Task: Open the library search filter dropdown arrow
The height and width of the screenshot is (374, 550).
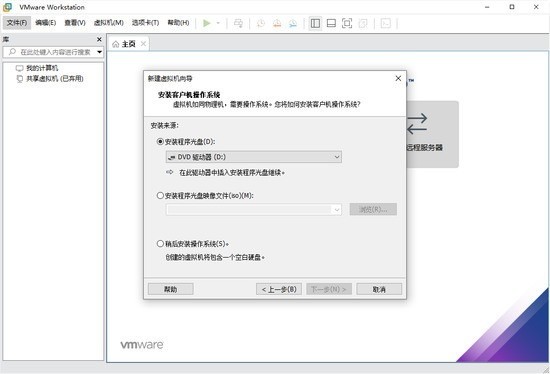Action: [x=100, y=52]
